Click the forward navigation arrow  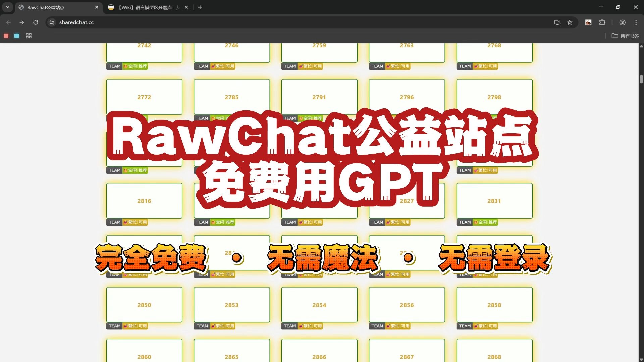point(22,22)
